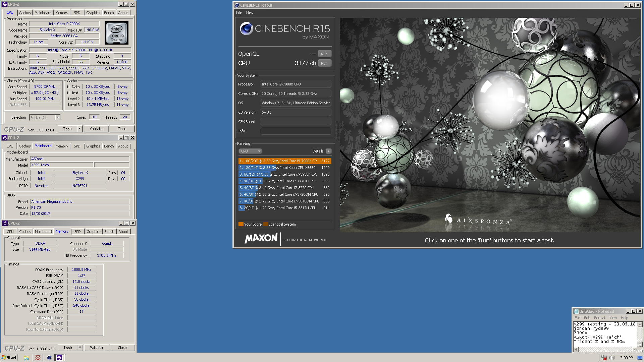
Task: Click the MAXON logo in Cinebench
Action: (261, 239)
